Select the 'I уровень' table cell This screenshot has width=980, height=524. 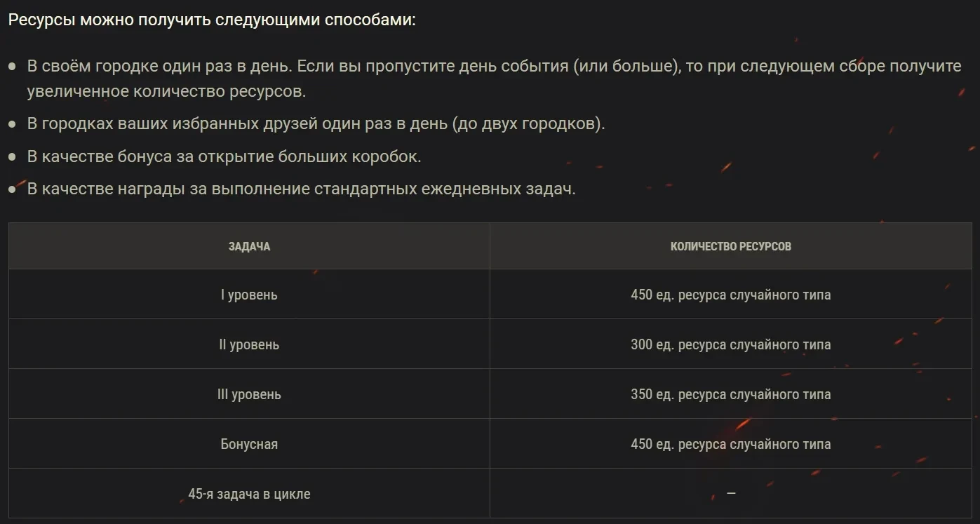pyautogui.click(x=249, y=295)
